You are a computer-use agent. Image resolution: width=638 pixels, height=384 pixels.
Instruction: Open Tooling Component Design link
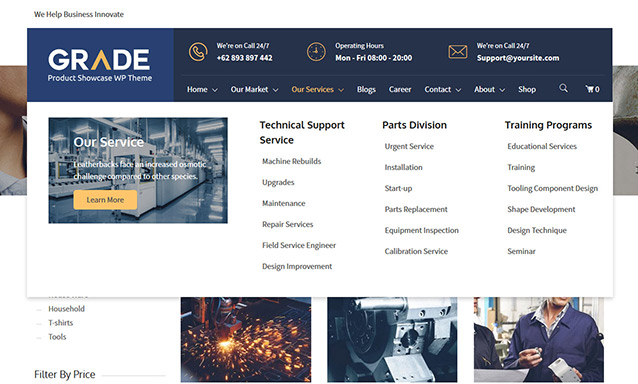click(553, 188)
